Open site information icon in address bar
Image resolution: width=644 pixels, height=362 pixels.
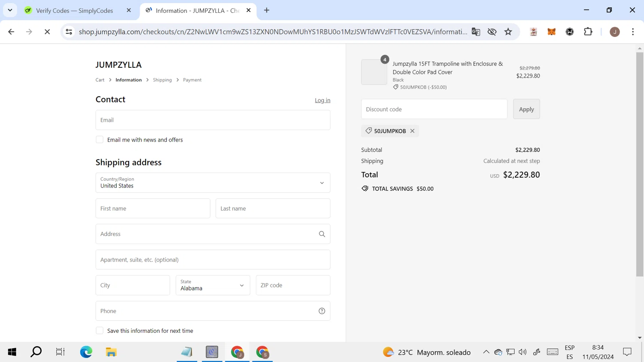pyautogui.click(x=69, y=32)
